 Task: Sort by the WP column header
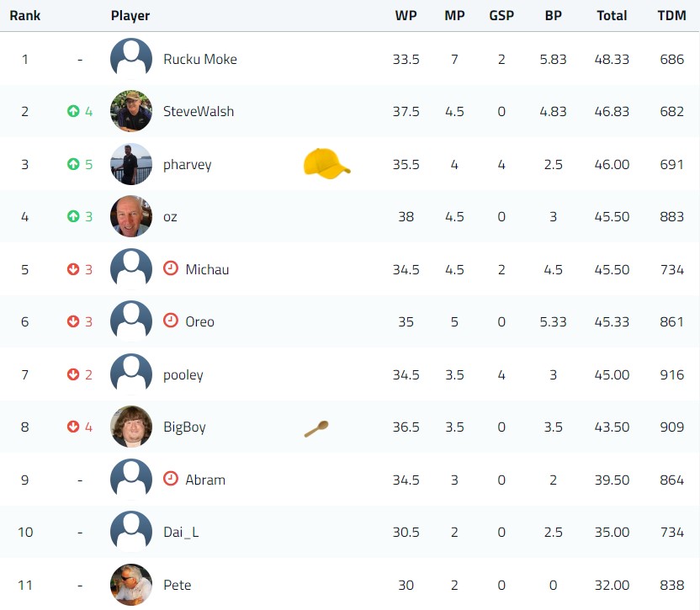click(x=406, y=16)
